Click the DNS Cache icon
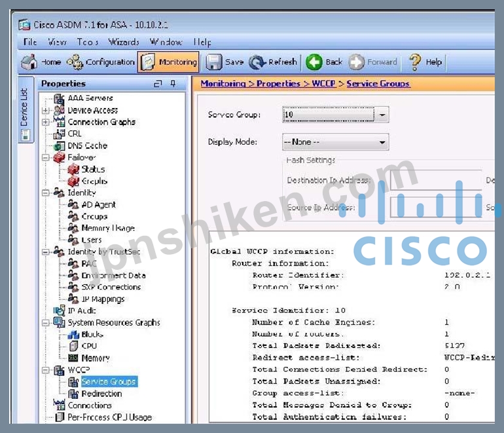The height and width of the screenshot is (433, 504). click(59, 145)
